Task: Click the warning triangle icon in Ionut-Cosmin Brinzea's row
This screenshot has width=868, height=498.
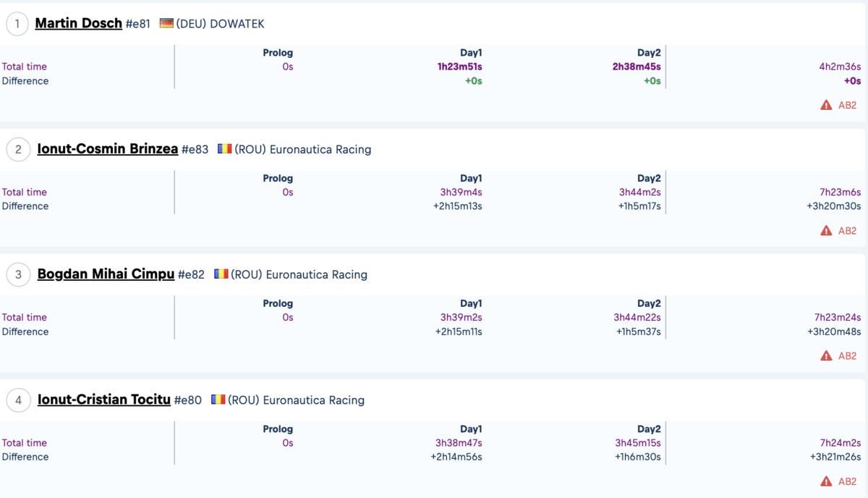Action: 826,230
